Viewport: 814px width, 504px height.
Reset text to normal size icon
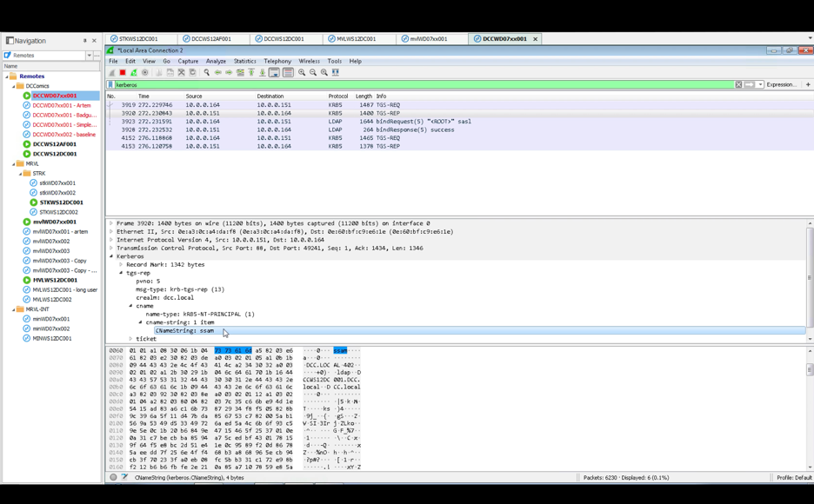[x=324, y=73]
